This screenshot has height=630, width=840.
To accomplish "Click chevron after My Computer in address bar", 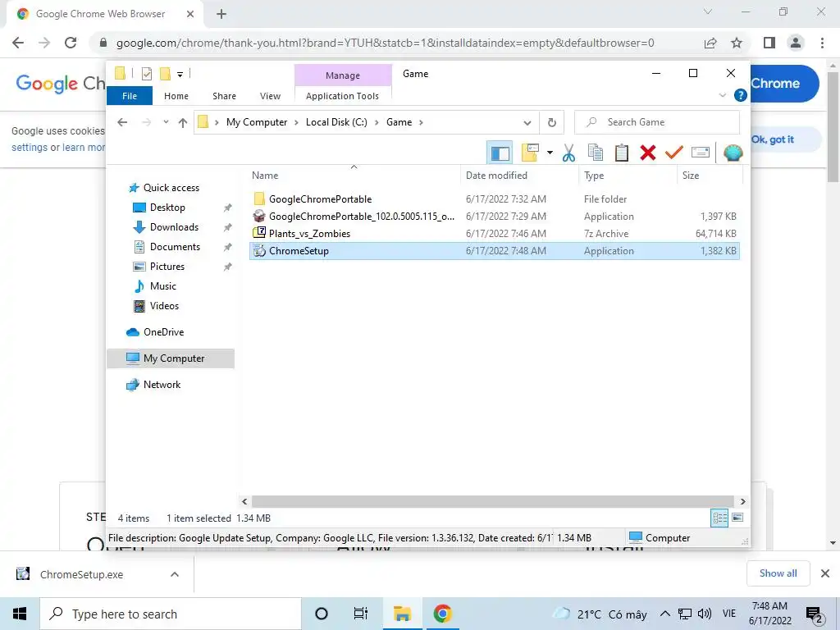I will click(x=296, y=123).
